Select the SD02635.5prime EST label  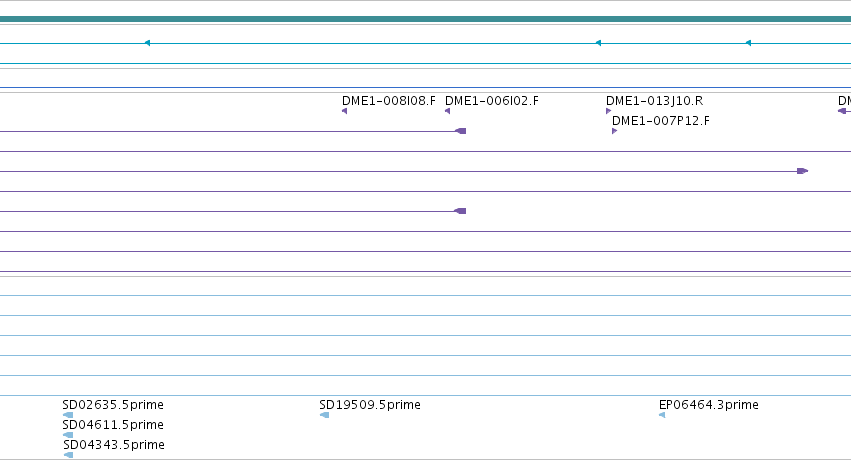(113, 405)
